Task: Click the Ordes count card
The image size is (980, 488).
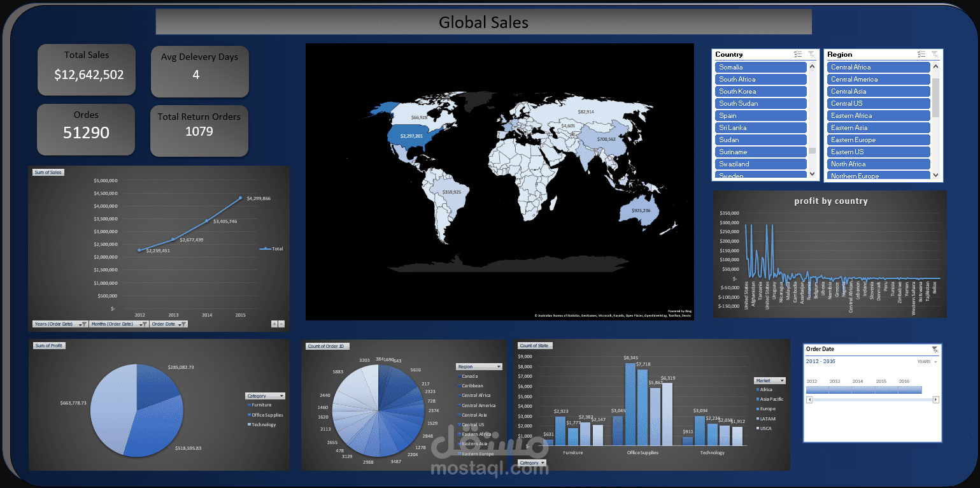Action: [x=86, y=130]
